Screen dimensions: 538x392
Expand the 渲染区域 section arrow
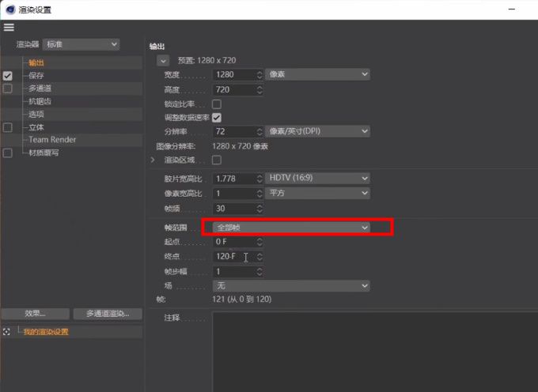coord(153,160)
